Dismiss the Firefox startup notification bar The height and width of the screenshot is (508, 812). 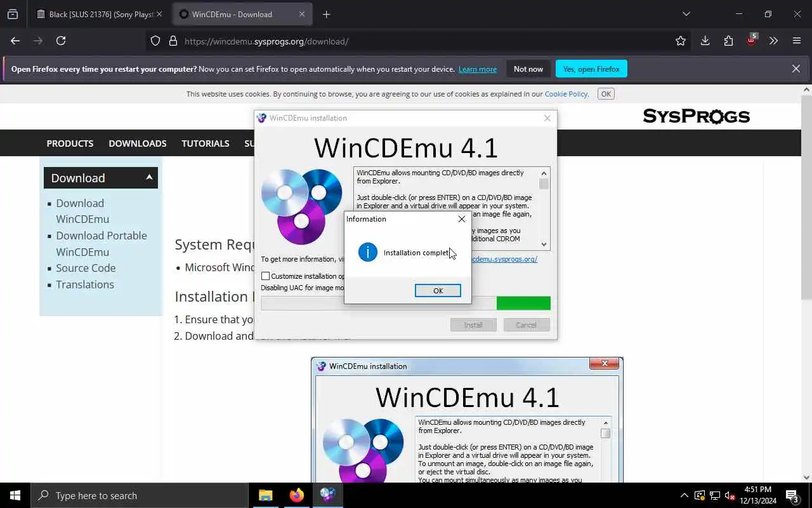tap(796, 69)
